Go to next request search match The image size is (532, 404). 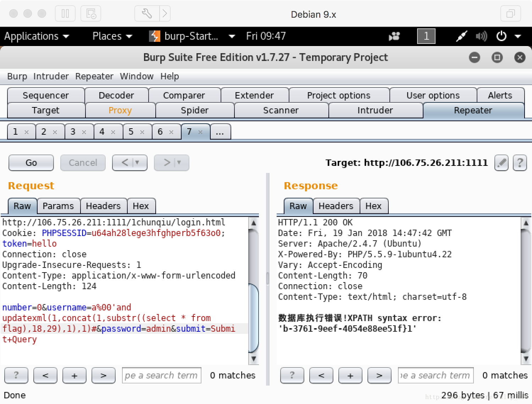click(x=104, y=375)
